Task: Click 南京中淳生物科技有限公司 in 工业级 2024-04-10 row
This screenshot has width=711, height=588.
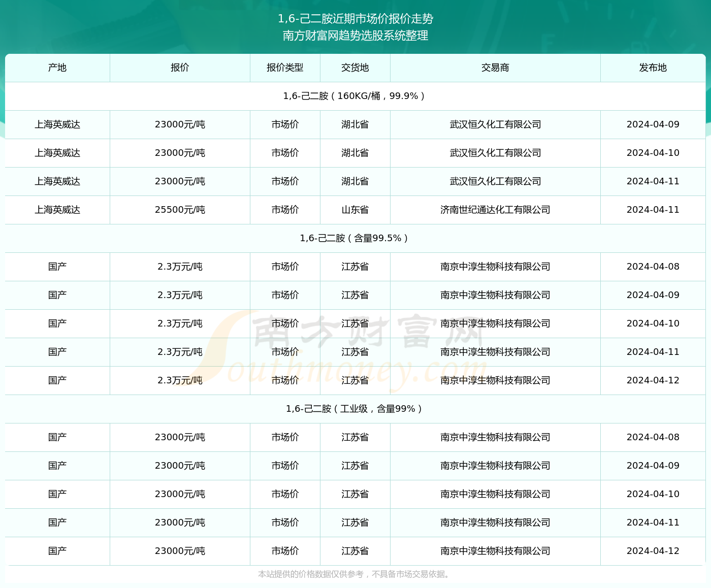Action: (x=495, y=494)
